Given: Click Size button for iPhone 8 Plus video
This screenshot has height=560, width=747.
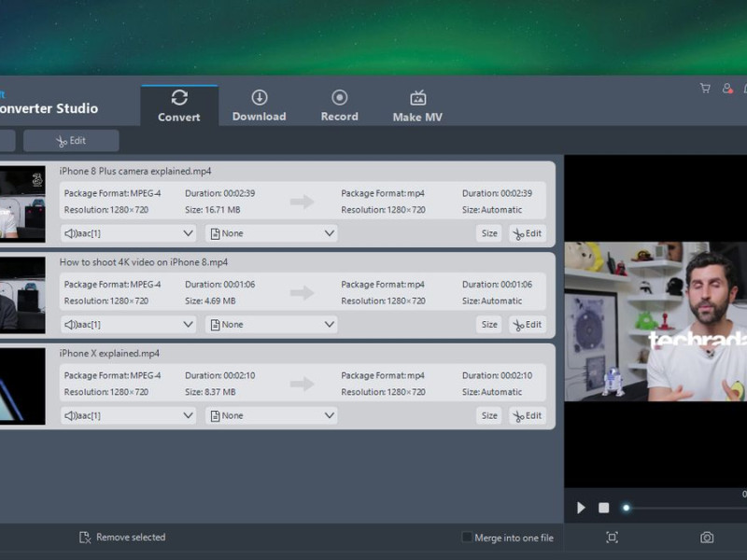Looking at the screenshot, I should click(488, 233).
